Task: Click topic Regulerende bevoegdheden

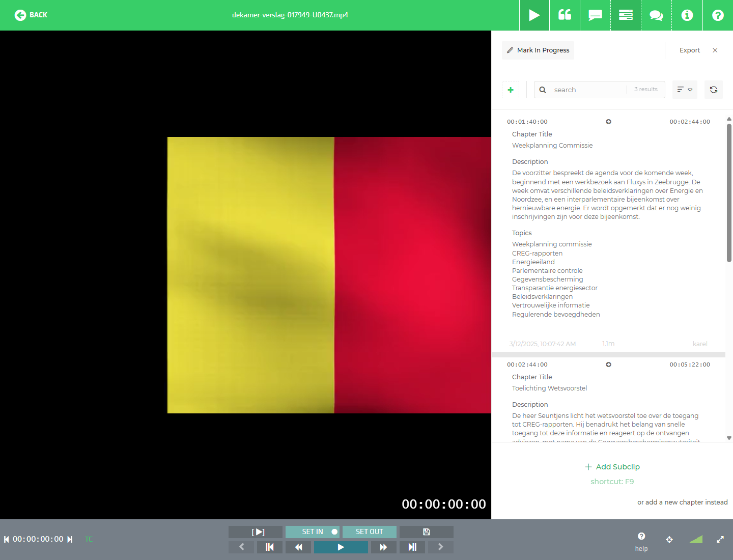Action: coord(556,315)
